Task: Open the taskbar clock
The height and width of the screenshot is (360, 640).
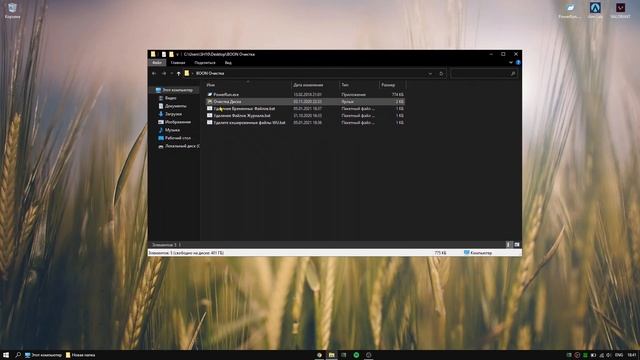Action: 632,355
